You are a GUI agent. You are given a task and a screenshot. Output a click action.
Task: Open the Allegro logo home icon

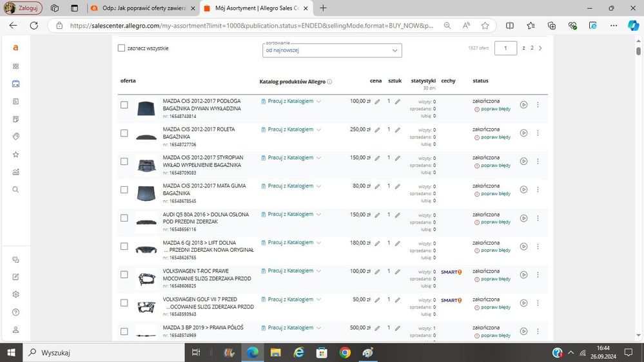point(15,48)
